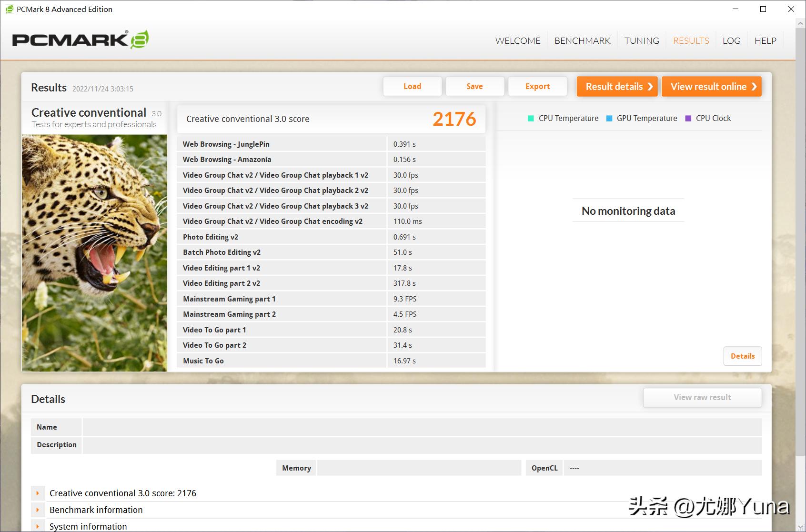
Task: Select Video Group Chat playback 3 v2 row
Action: (x=332, y=206)
